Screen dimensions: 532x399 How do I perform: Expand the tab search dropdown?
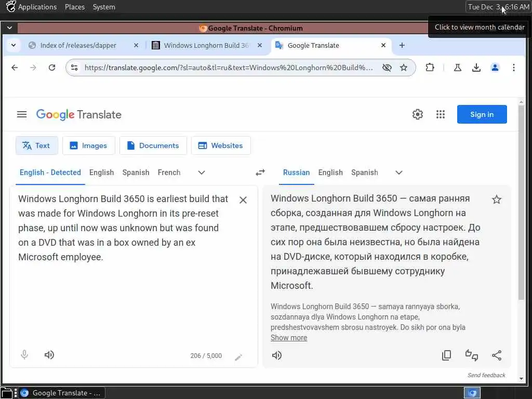(13, 45)
